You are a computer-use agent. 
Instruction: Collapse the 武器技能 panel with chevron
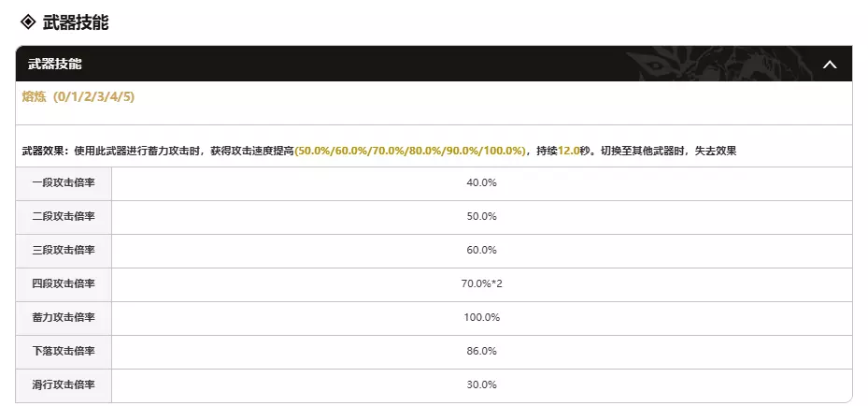click(x=829, y=65)
